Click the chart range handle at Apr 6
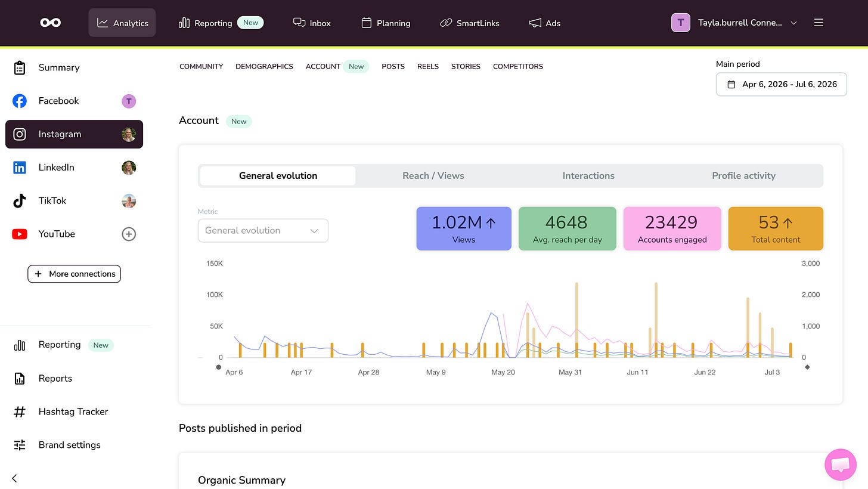The height and width of the screenshot is (489, 868). point(219,367)
